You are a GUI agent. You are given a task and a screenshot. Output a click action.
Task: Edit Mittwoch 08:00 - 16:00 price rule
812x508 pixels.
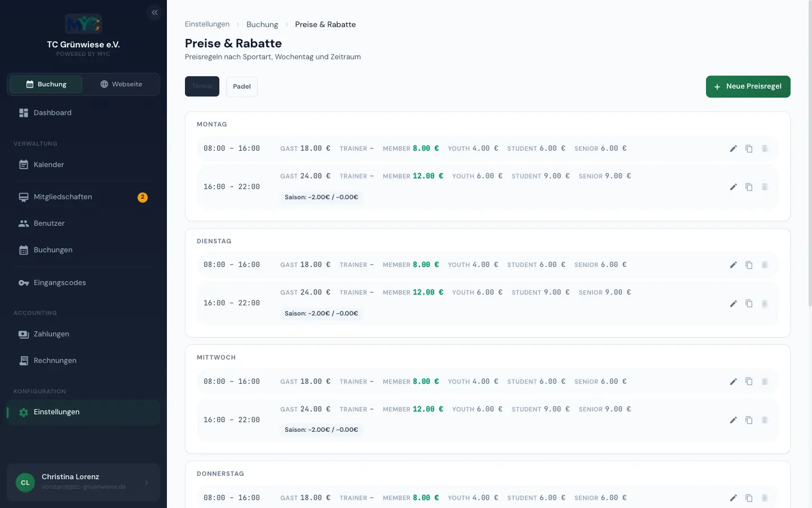[733, 382]
